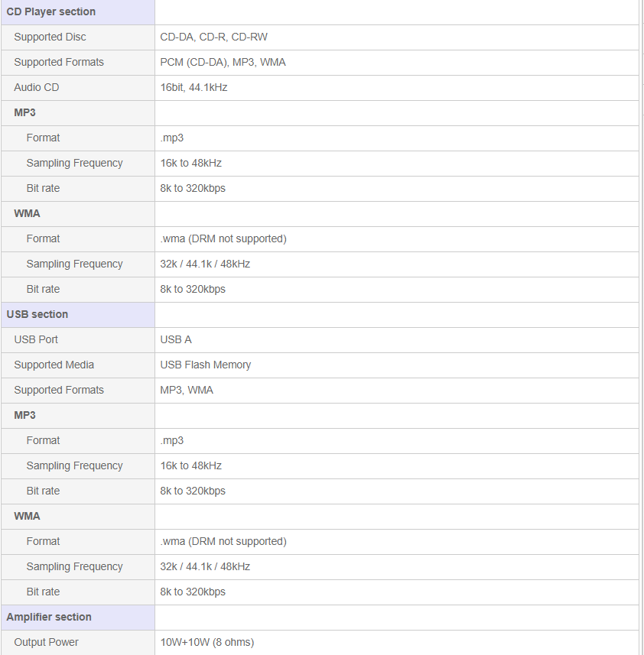Image resolution: width=644 pixels, height=655 pixels.
Task: Click the .mp3 format under CD Player
Action: 172,138
